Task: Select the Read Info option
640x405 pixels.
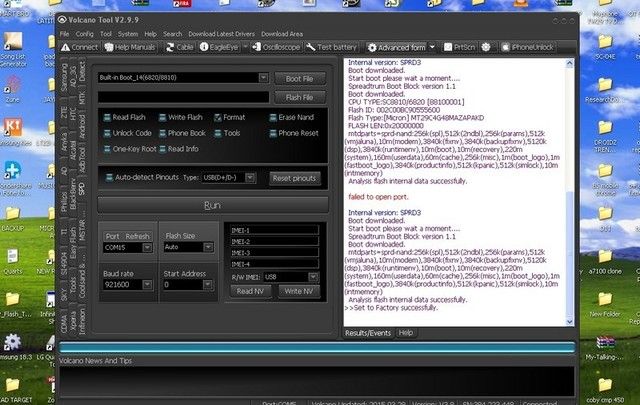Action: (x=178, y=149)
